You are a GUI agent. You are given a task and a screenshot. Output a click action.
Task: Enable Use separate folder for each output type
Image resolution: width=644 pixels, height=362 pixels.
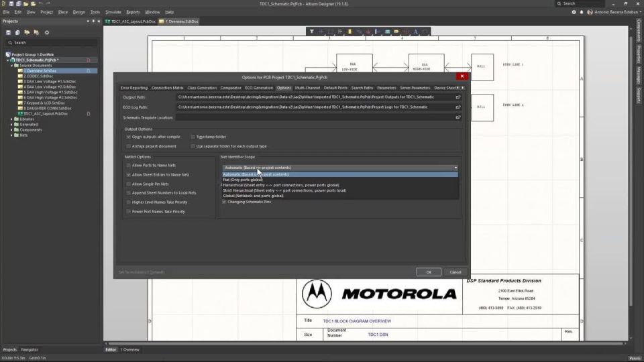tap(193, 146)
